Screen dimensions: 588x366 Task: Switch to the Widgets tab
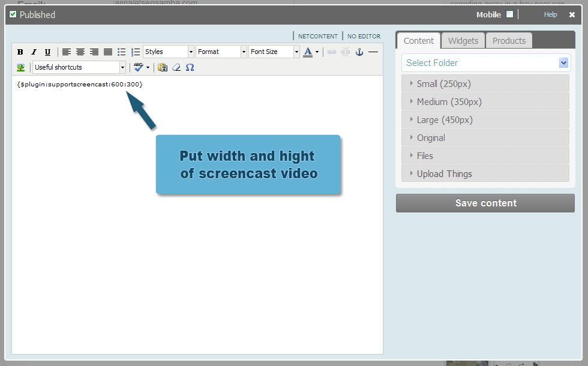(463, 41)
